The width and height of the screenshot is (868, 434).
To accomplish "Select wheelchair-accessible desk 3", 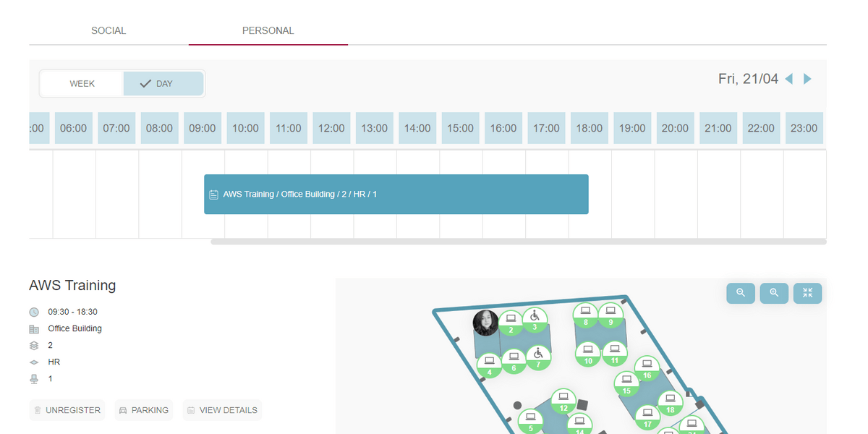I will click(x=535, y=319).
